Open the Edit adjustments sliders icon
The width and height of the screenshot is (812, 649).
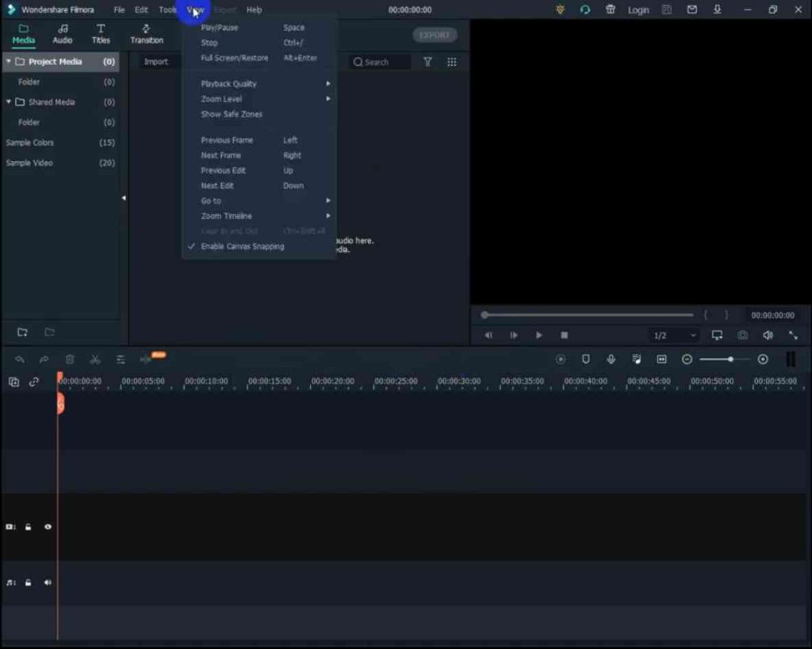click(x=121, y=359)
